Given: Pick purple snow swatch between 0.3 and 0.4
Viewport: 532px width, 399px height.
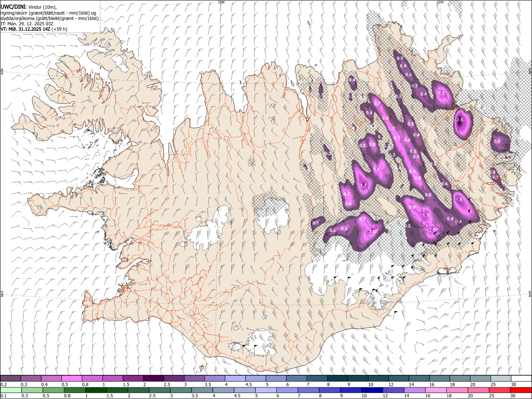Looking at the screenshot, I should 31,378.
